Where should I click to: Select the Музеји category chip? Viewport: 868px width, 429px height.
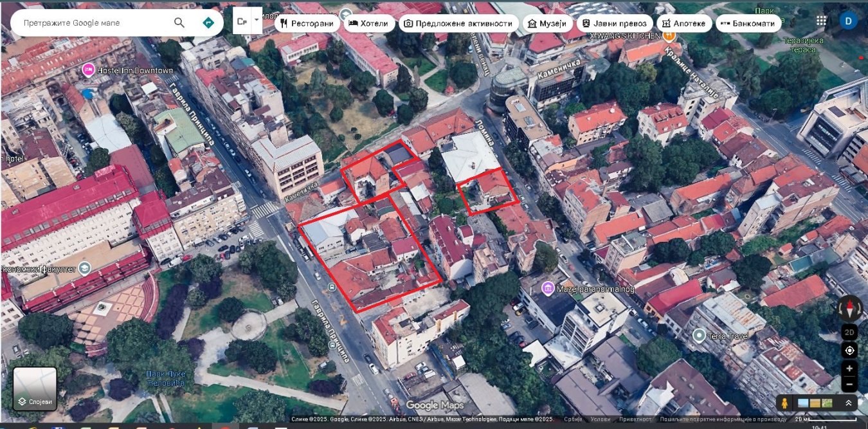(x=547, y=24)
